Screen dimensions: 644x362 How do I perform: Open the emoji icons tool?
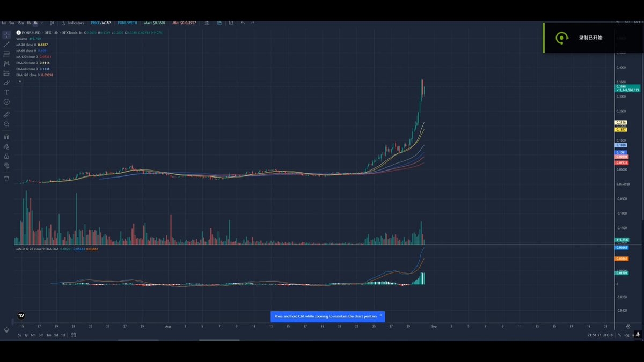click(6, 102)
